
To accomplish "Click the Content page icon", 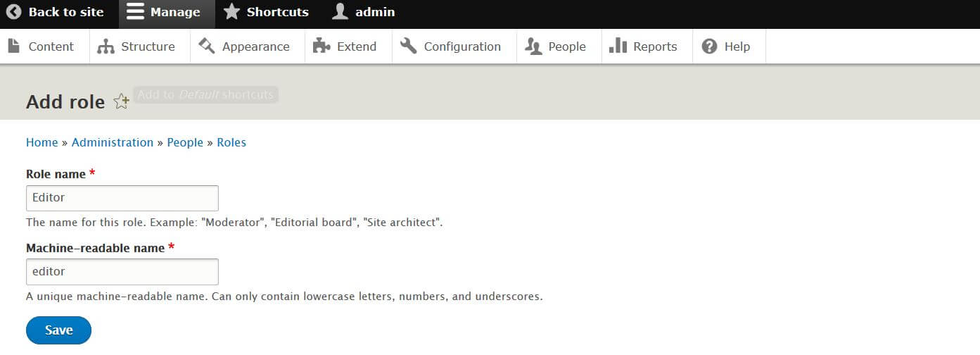I will click(13, 46).
